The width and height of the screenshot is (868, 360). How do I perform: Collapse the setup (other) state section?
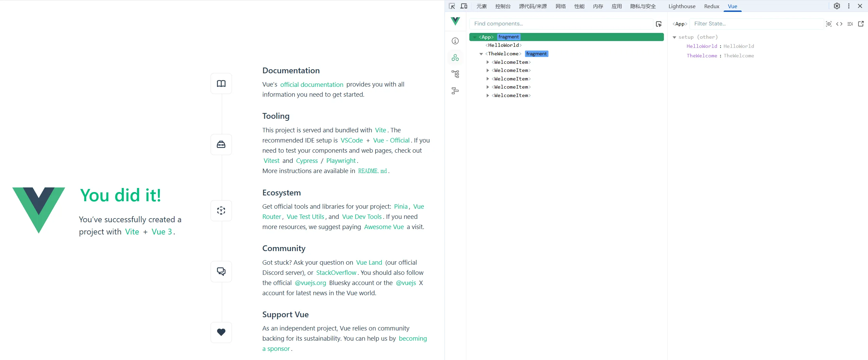tap(674, 37)
